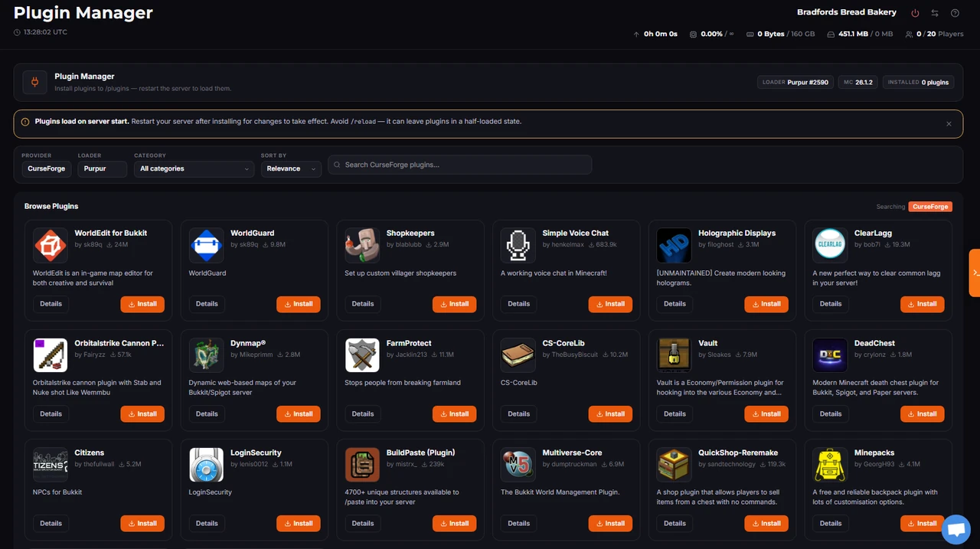View Details for QuickShop-Remake
Image resolution: width=980 pixels, height=549 pixels.
click(x=675, y=524)
